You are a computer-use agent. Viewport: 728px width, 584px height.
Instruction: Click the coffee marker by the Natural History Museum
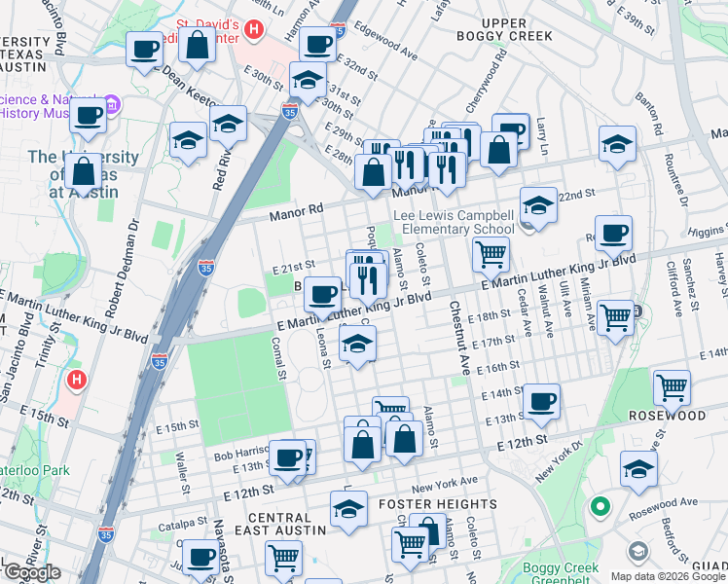coord(89,119)
